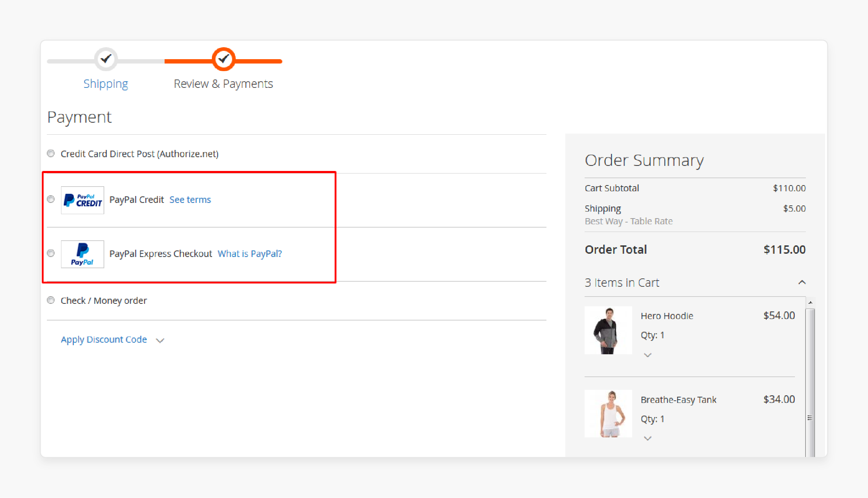Click the Hero Hoodie item expander
Screen dimensions: 868x498
click(647, 355)
